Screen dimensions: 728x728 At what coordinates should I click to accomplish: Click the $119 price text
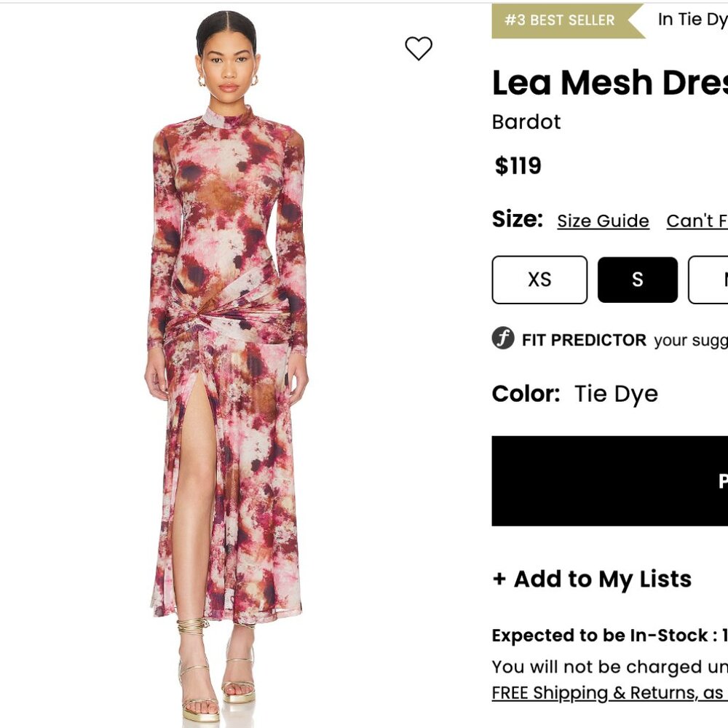coord(517,166)
